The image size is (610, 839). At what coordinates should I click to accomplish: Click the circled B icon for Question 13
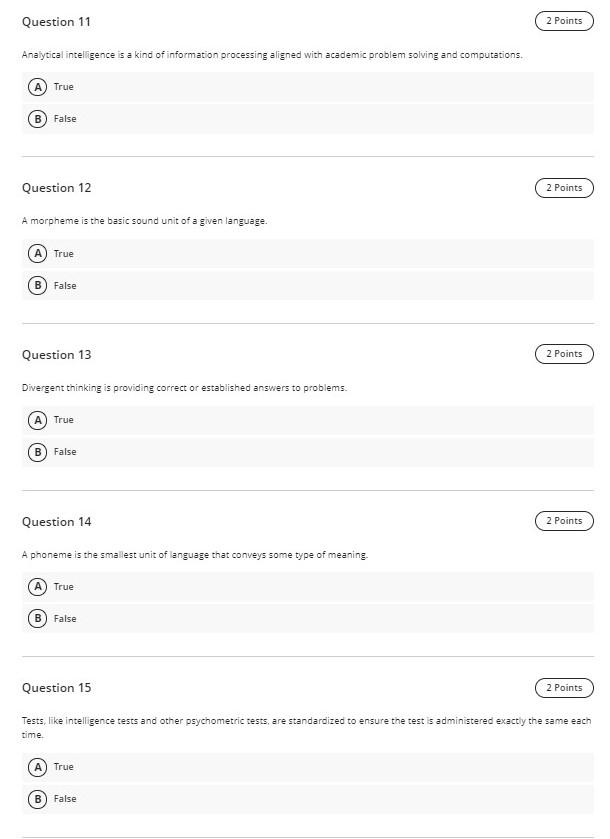[38, 452]
